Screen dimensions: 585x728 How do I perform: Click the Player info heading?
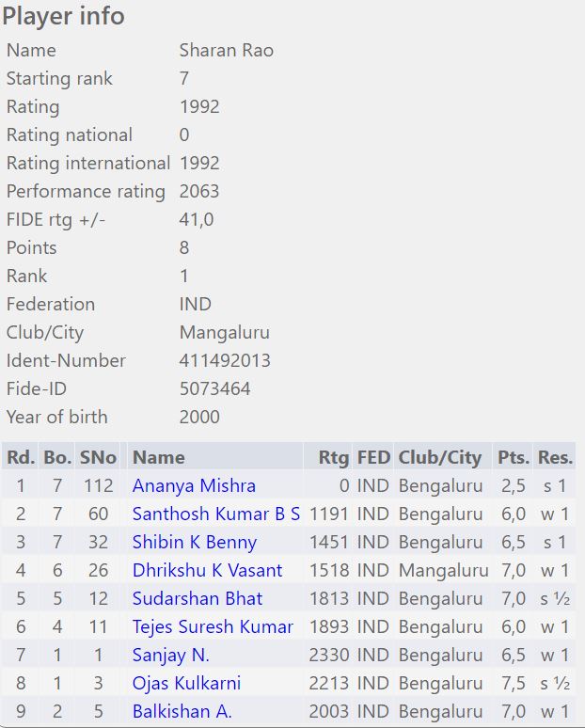[63, 17]
